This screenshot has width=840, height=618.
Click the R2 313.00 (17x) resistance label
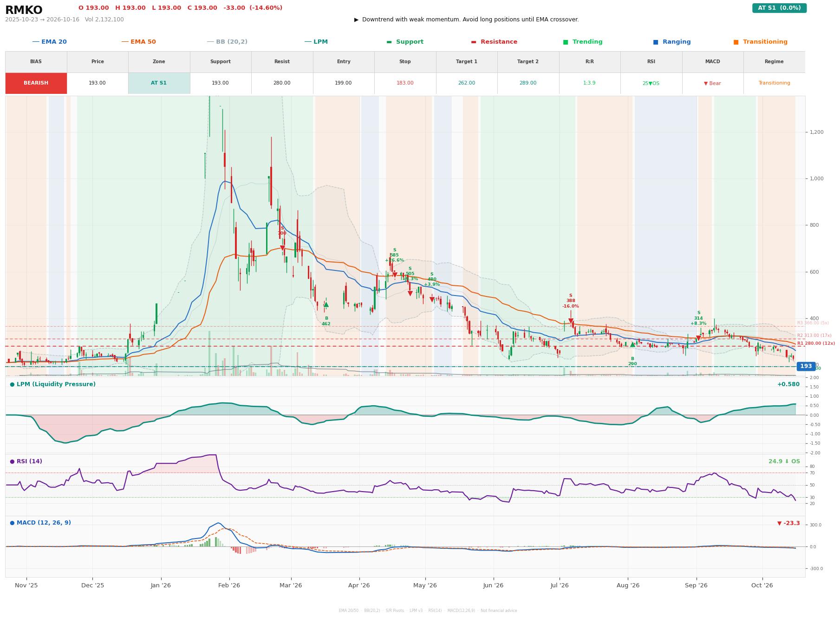coord(814,335)
